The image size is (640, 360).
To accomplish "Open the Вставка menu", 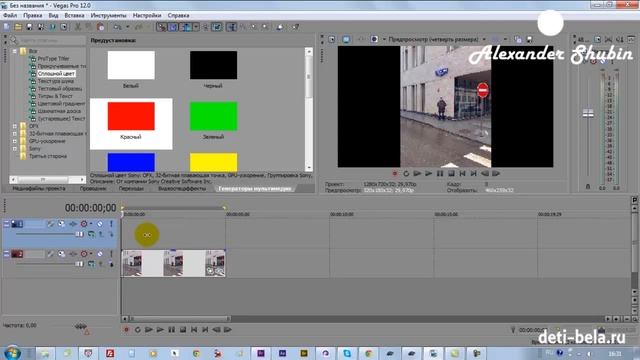I will (74, 16).
